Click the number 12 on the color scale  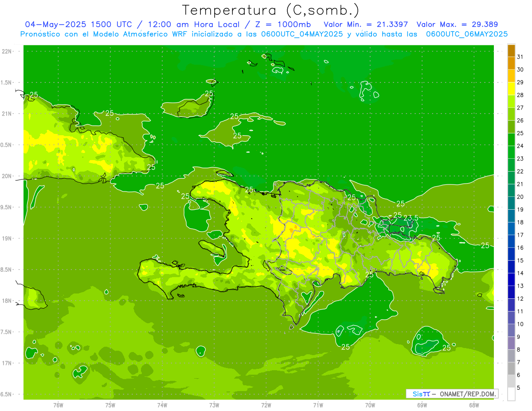click(520, 298)
